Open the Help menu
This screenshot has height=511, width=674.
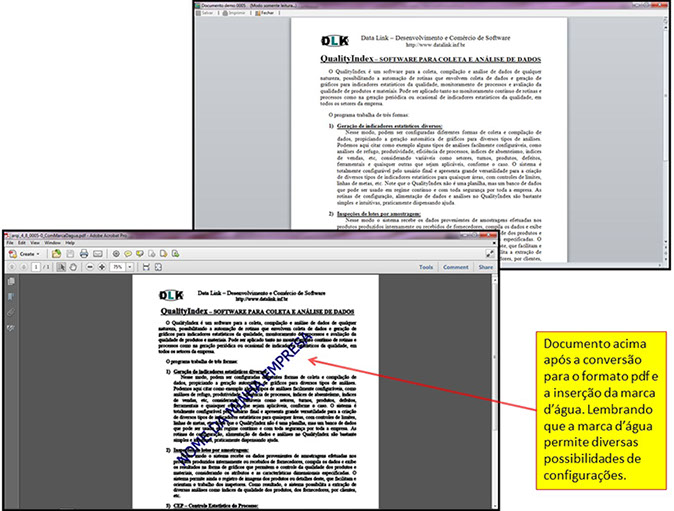(x=70, y=243)
